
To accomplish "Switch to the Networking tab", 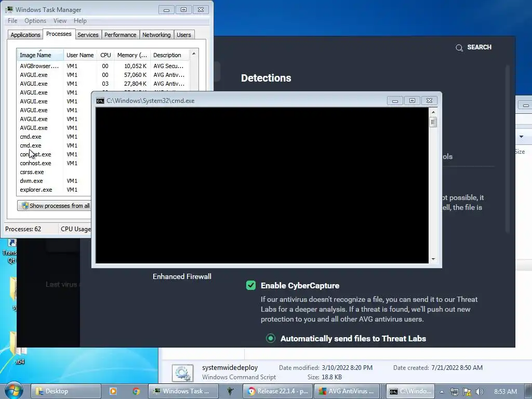I will click(x=156, y=35).
